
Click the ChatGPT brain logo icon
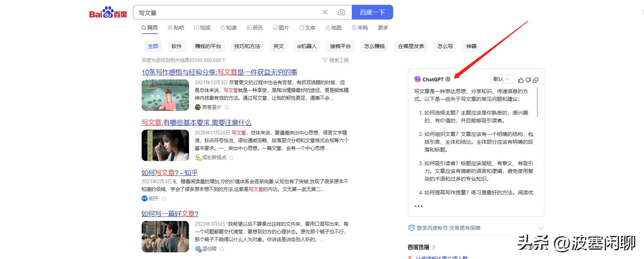[x=418, y=79]
